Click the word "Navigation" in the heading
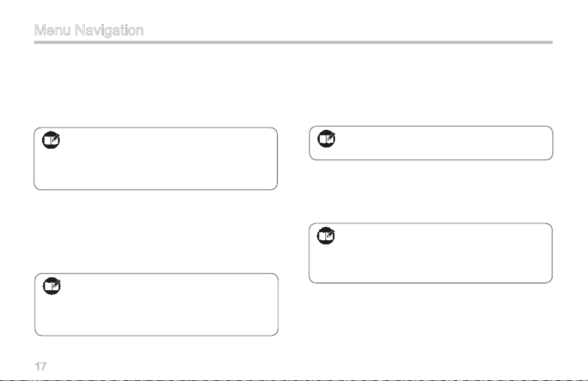 pyautogui.click(x=109, y=30)
